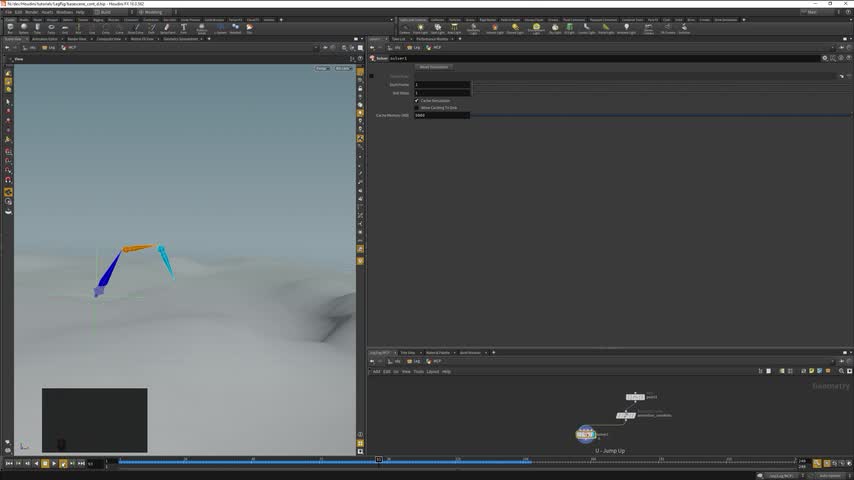
Task: Add a Point Light from shelf
Action: pos(420,28)
